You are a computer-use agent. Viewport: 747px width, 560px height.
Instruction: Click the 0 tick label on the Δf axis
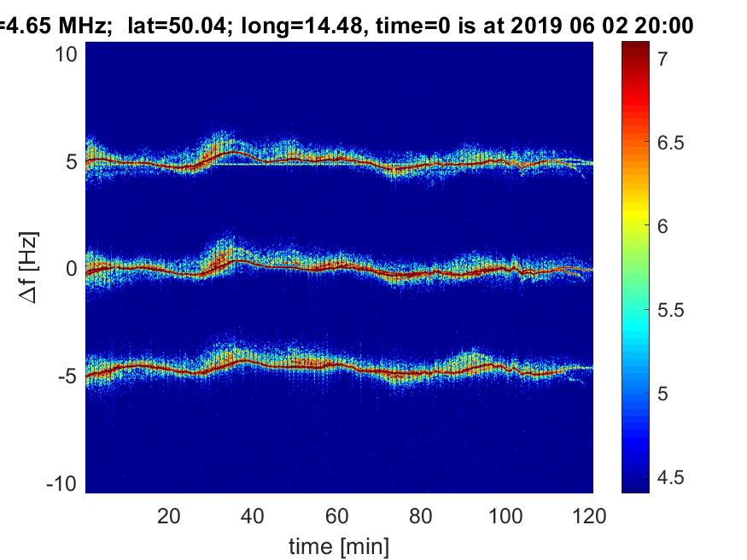click(x=73, y=268)
